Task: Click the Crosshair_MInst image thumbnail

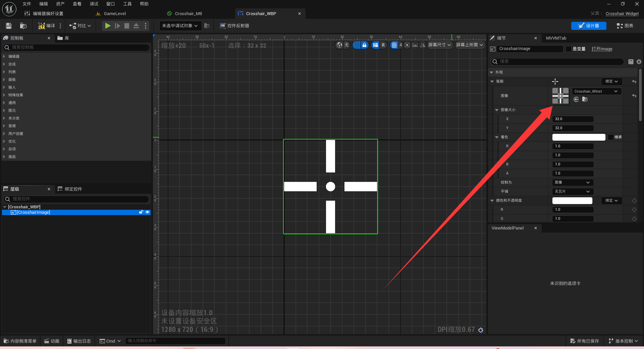Action: 560,96
